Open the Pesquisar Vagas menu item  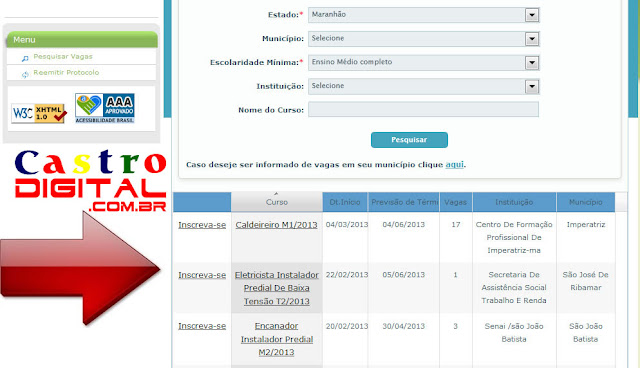coord(63,56)
